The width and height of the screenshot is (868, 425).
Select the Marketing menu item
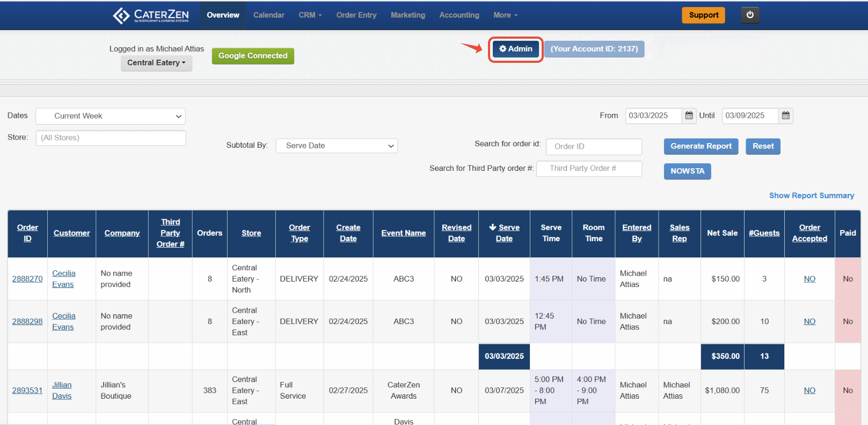point(408,15)
